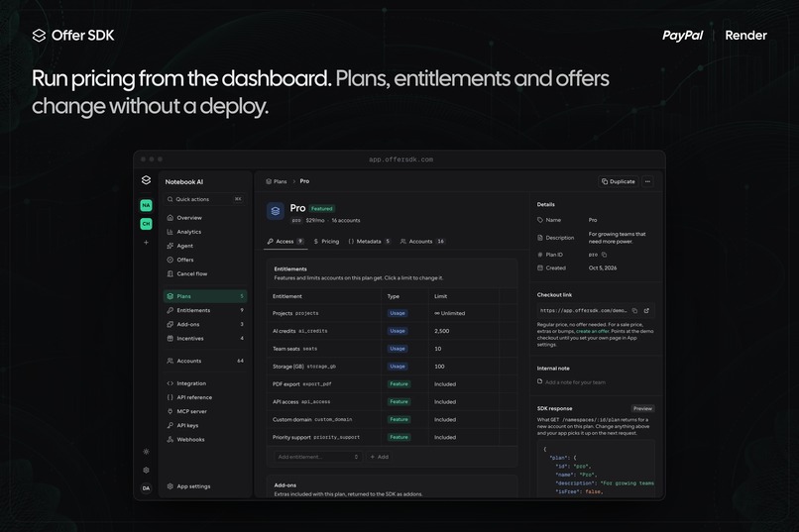Open Offers in the sidebar
The height and width of the screenshot is (532, 799).
205,260
